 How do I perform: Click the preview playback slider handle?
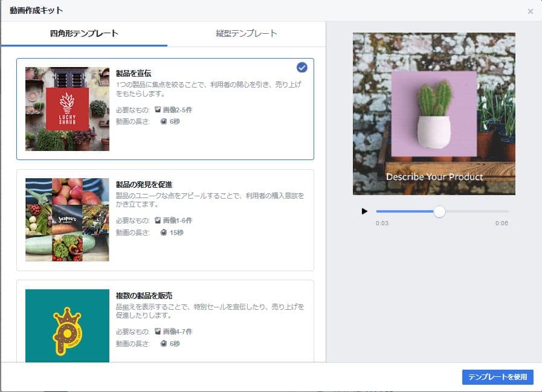439,211
